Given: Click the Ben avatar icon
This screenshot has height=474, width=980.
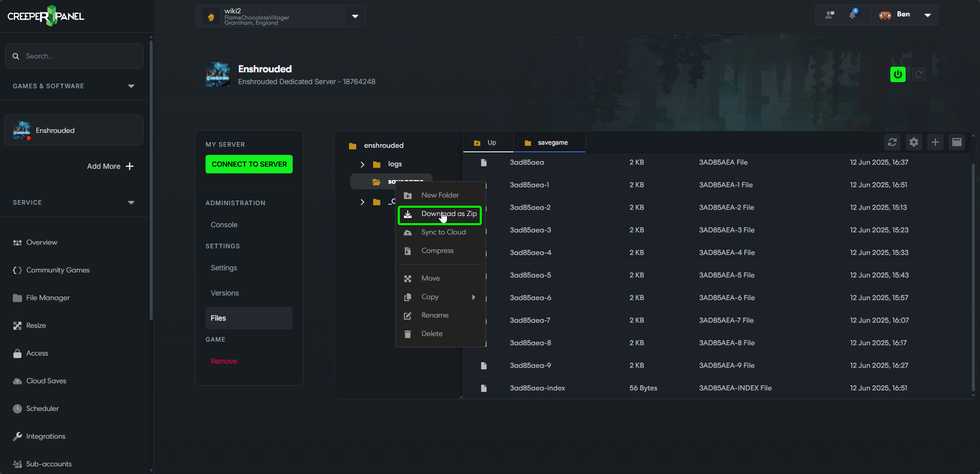Looking at the screenshot, I should point(885,15).
